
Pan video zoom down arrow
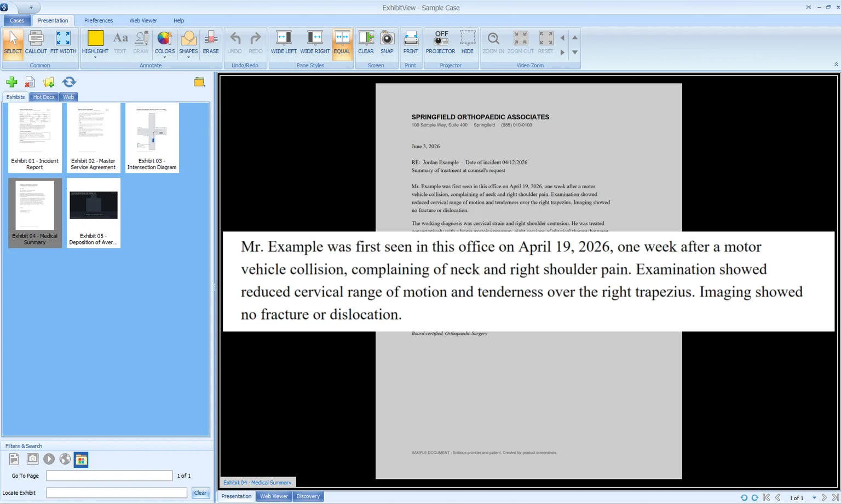point(575,53)
